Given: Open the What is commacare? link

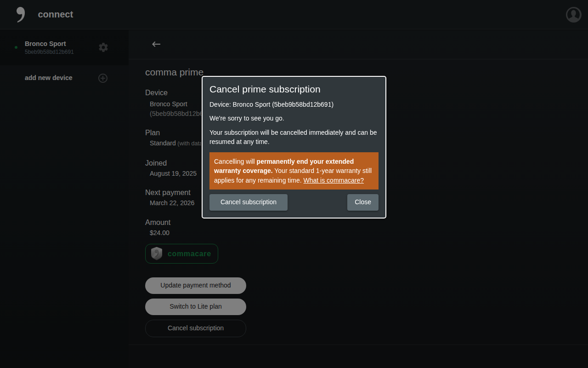Looking at the screenshot, I should pos(334,180).
